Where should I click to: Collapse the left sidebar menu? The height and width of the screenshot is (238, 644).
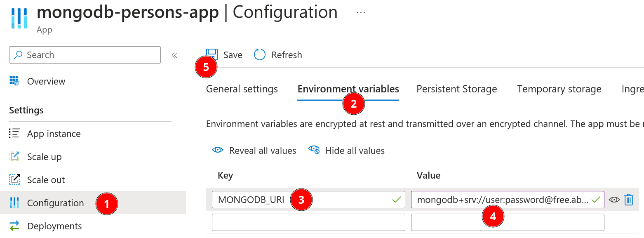pyautogui.click(x=174, y=55)
